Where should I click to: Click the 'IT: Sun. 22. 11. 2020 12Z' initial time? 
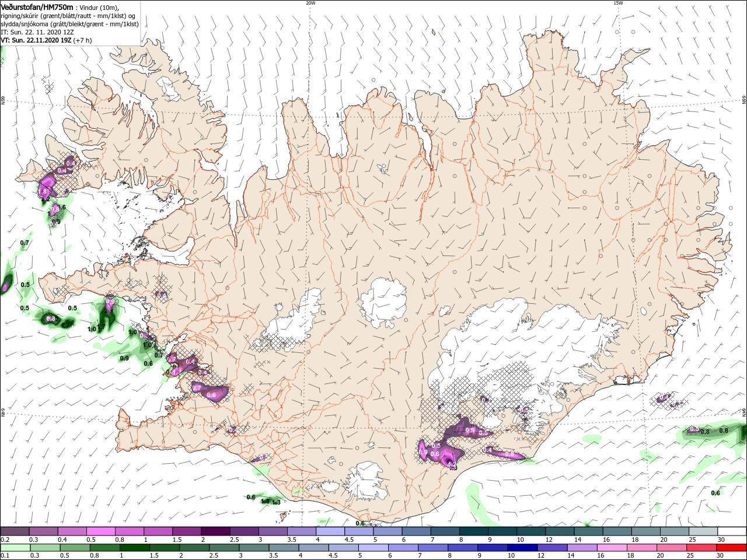pyautogui.click(x=37, y=33)
